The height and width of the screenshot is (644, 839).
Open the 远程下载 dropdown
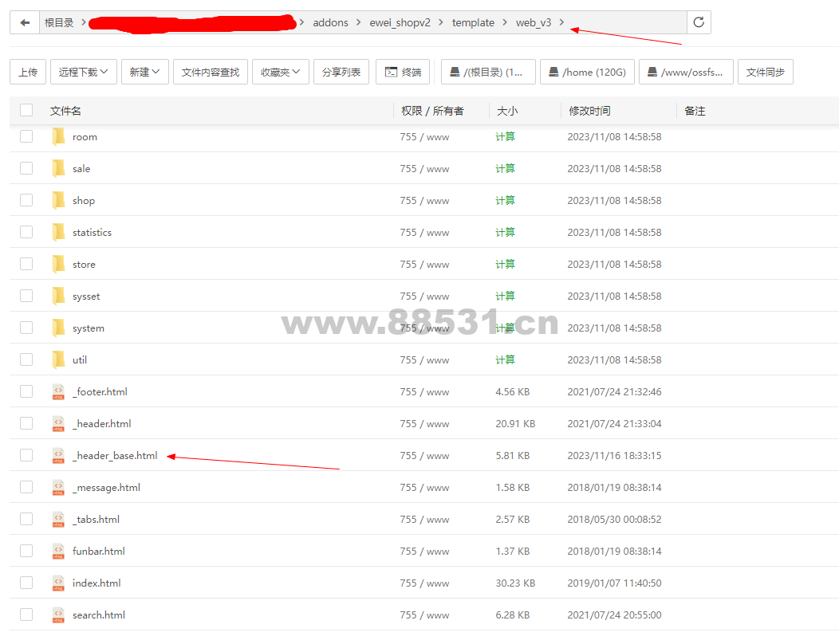click(83, 72)
